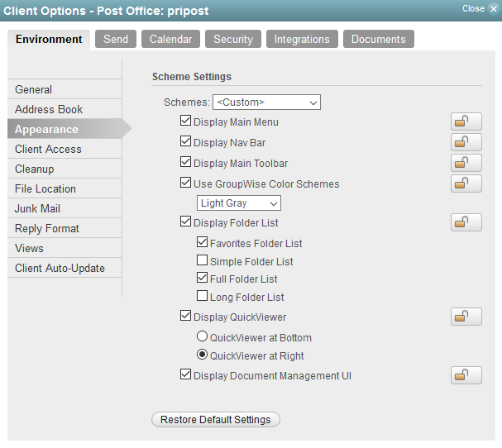Close the Client Options dialog with the X icon
Image resolution: width=502 pixels, height=448 pixels.
pyautogui.click(x=494, y=9)
